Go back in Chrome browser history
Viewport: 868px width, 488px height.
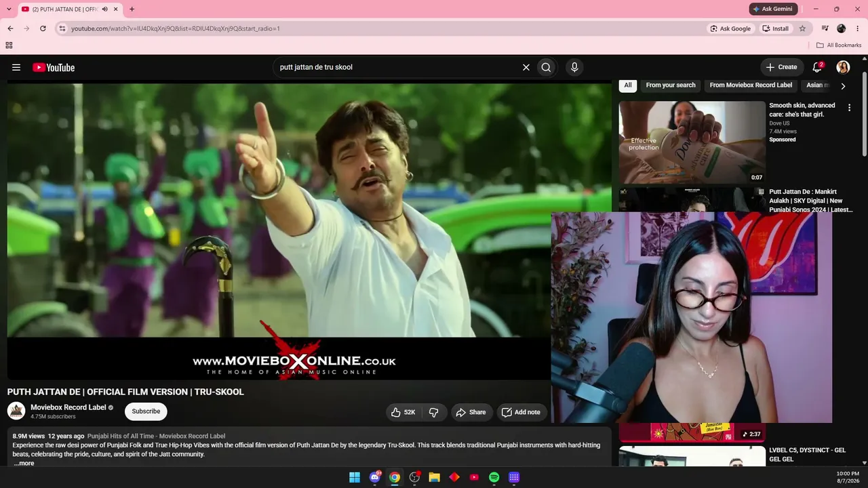(x=10, y=28)
